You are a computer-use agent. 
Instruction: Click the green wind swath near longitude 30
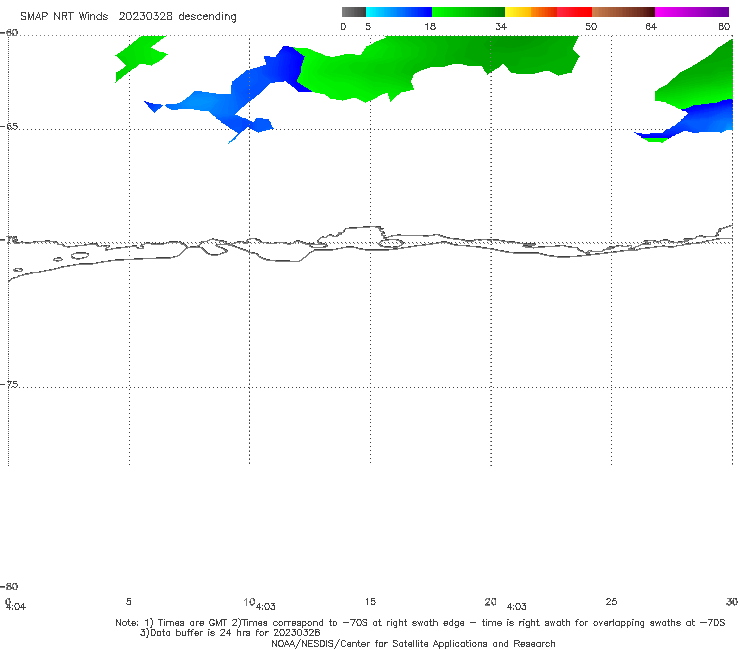click(701, 80)
